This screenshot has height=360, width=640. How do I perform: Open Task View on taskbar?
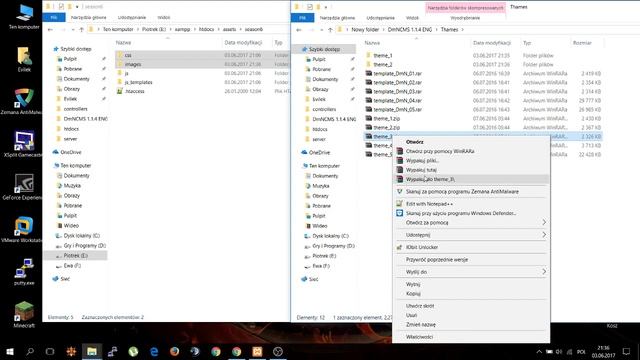coord(50,351)
